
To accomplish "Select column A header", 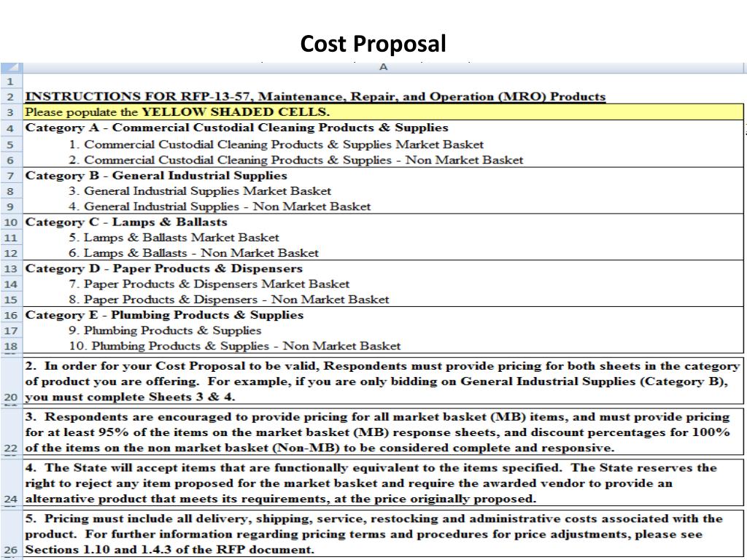I will [x=383, y=67].
